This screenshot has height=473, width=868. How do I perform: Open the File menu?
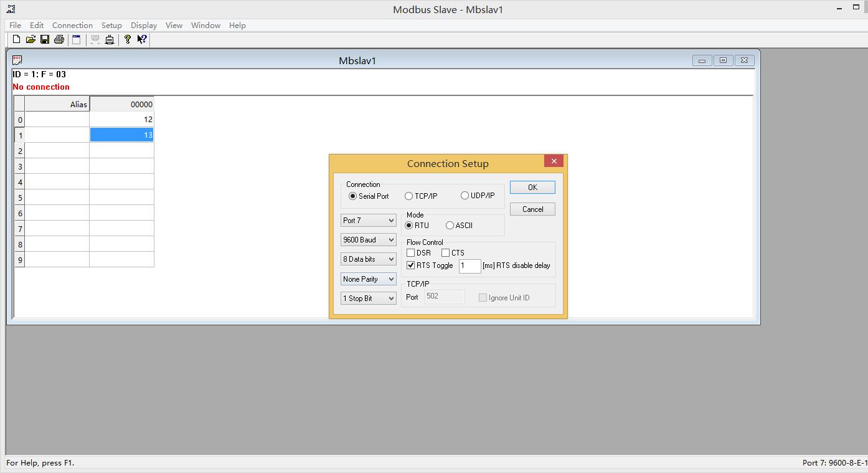[16, 25]
